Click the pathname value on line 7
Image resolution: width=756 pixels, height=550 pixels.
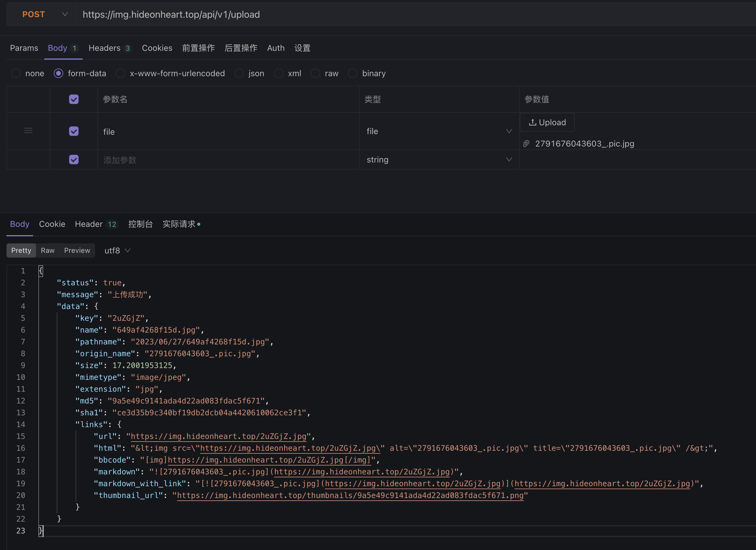click(x=200, y=342)
